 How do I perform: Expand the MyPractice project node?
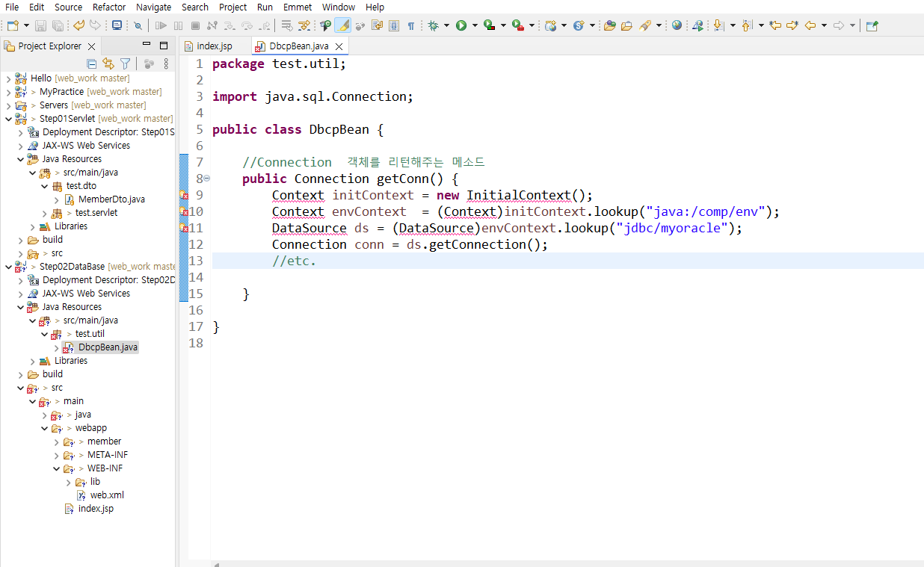pos(8,92)
